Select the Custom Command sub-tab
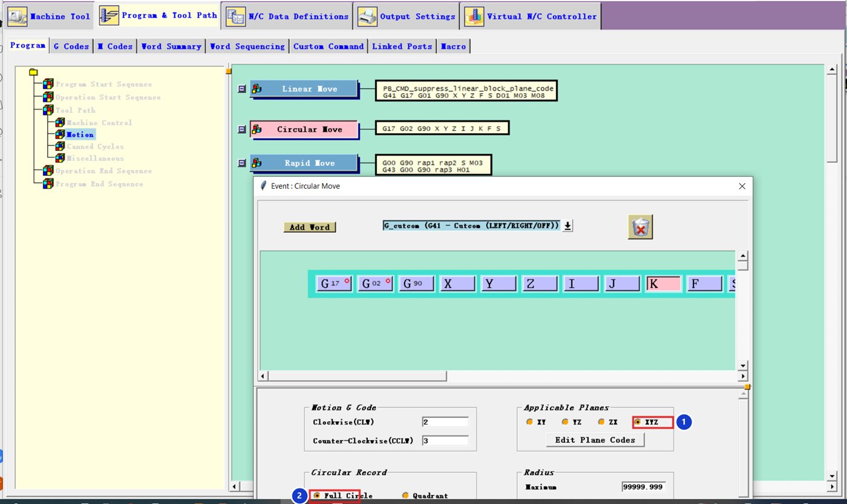This screenshot has width=847, height=504. pos(329,46)
